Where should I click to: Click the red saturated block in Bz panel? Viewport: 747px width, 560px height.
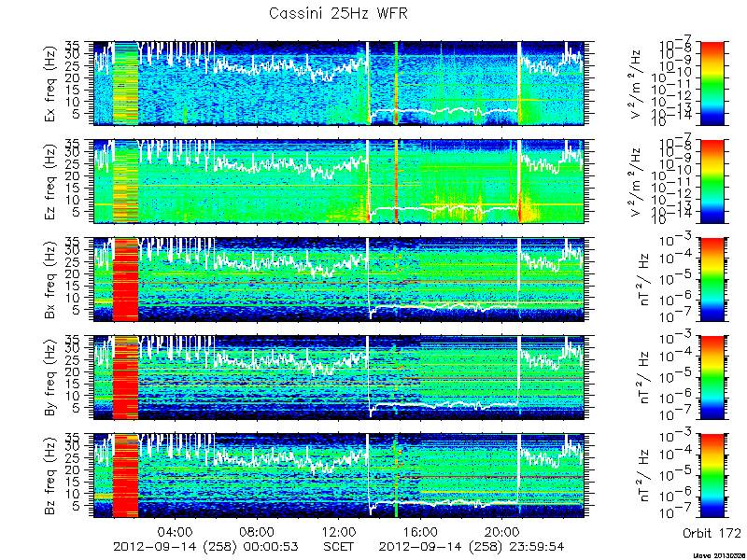pyautogui.click(x=126, y=476)
